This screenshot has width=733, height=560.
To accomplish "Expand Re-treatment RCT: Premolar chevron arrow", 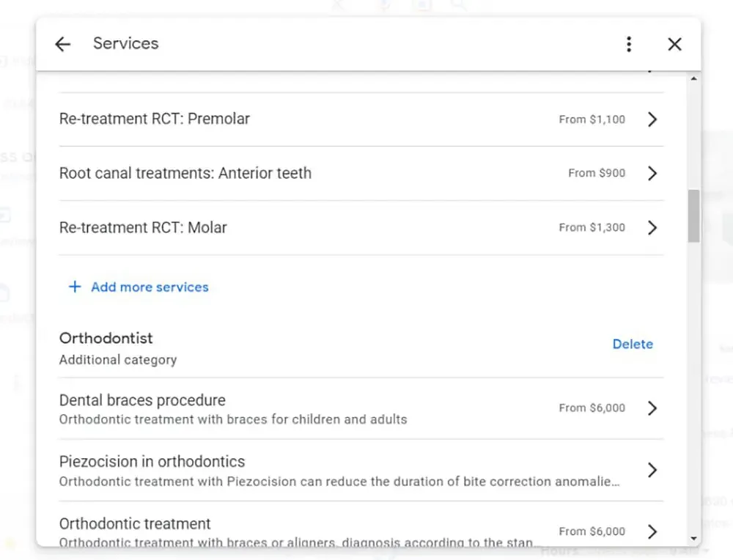I will coord(652,119).
